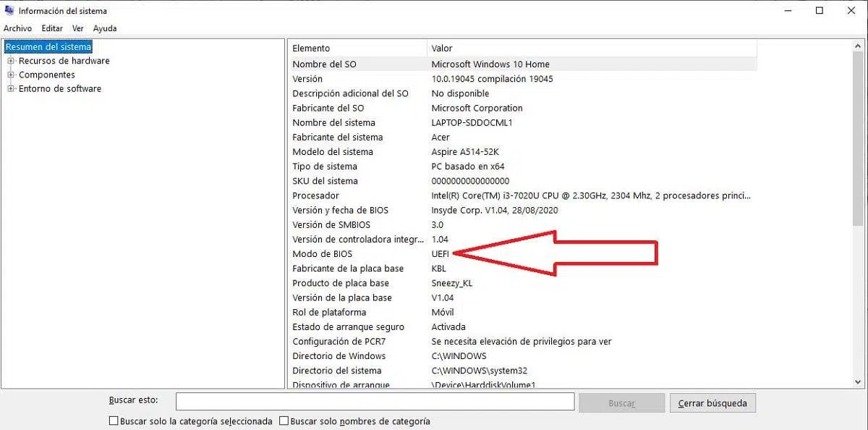This screenshot has width=868, height=430.
Task: Click the scroll down arrow of the list
Action: point(859,381)
